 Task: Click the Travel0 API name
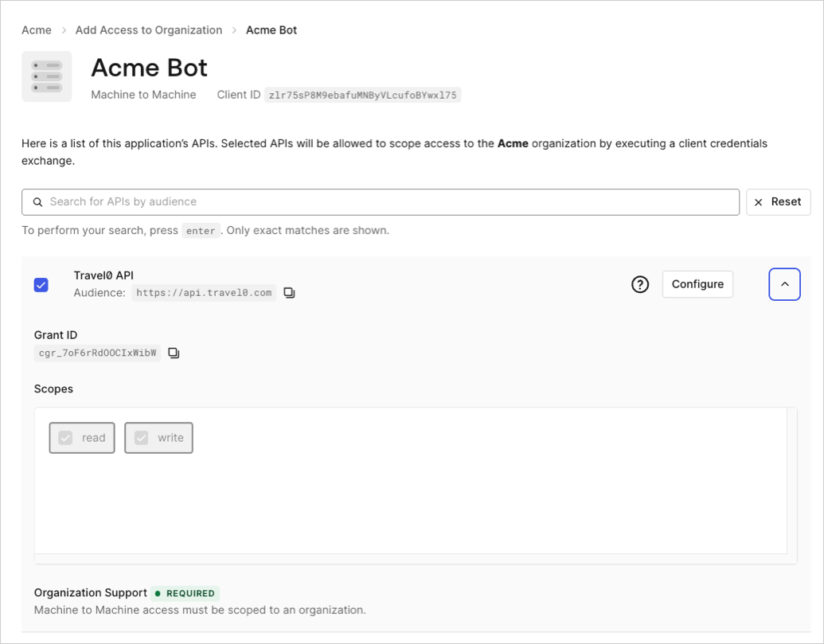tap(103, 275)
